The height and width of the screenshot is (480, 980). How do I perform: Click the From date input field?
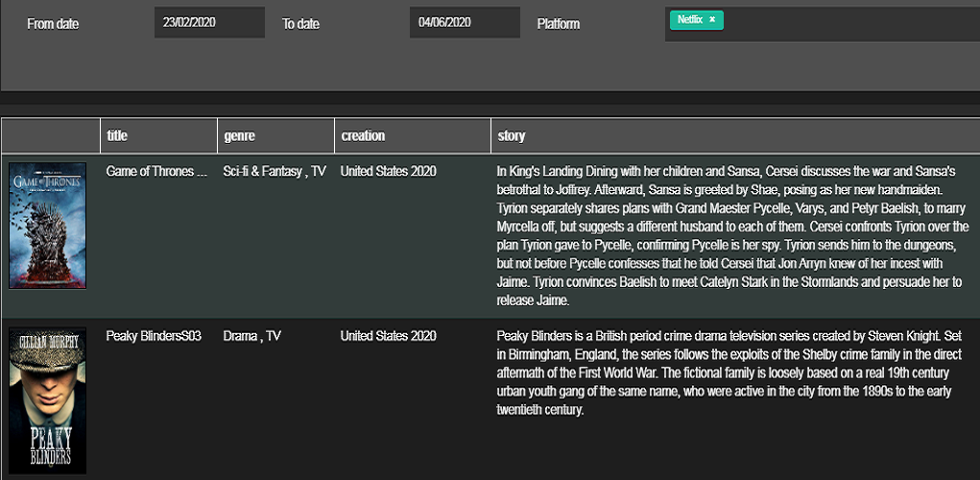tap(208, 23)
